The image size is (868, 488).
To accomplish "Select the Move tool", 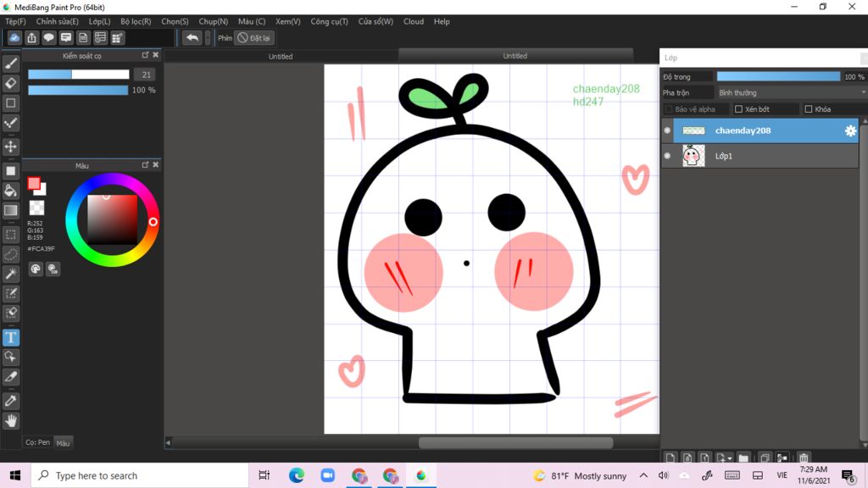I will [x=10, y=147].
